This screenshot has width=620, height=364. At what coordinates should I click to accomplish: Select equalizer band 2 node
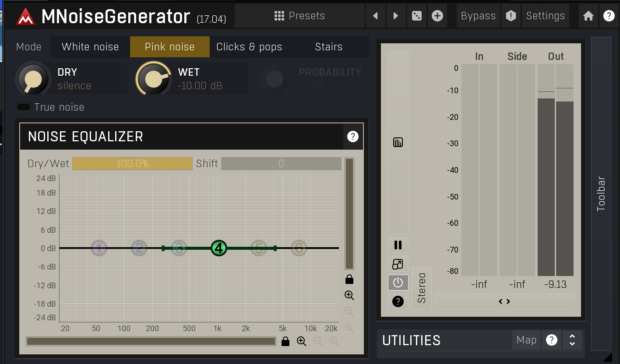pyautogui.click(x=139, y=248)
